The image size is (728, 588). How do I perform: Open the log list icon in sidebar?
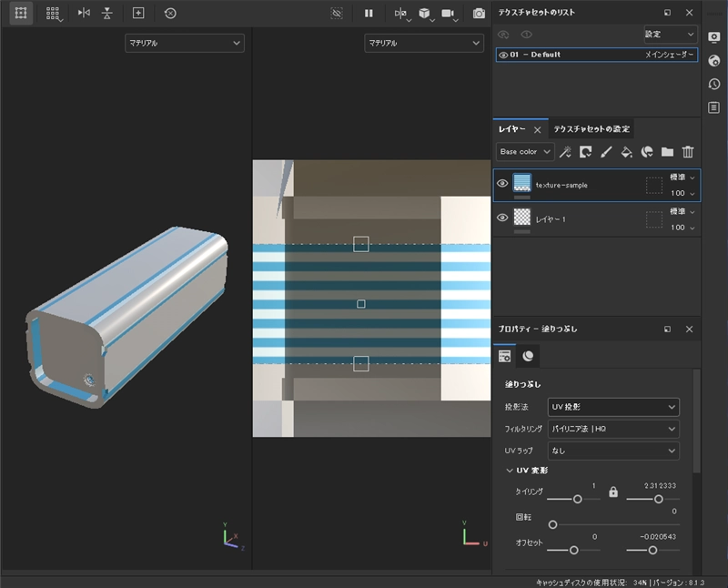[x=714, y=107]
